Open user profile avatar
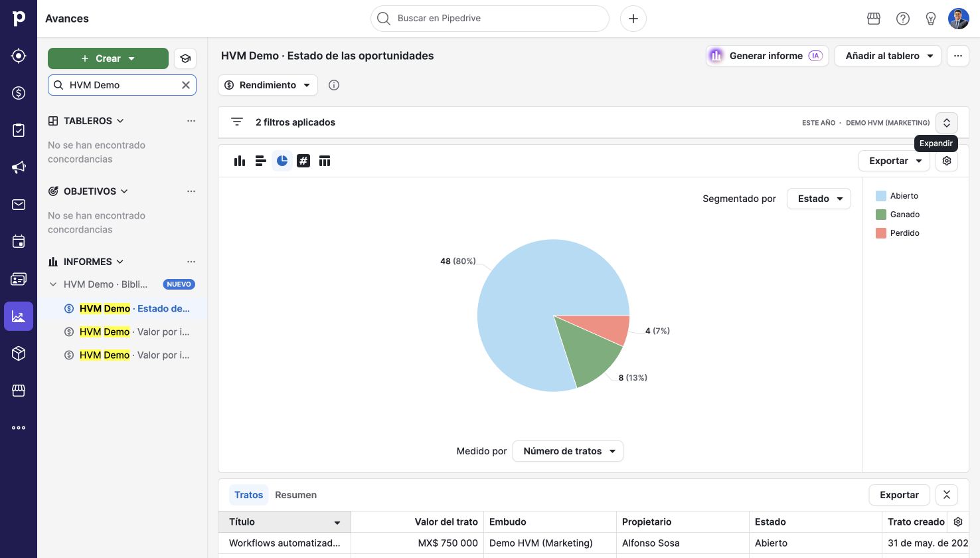Screen dimensions: 980x558 click(x=959, y=19)
